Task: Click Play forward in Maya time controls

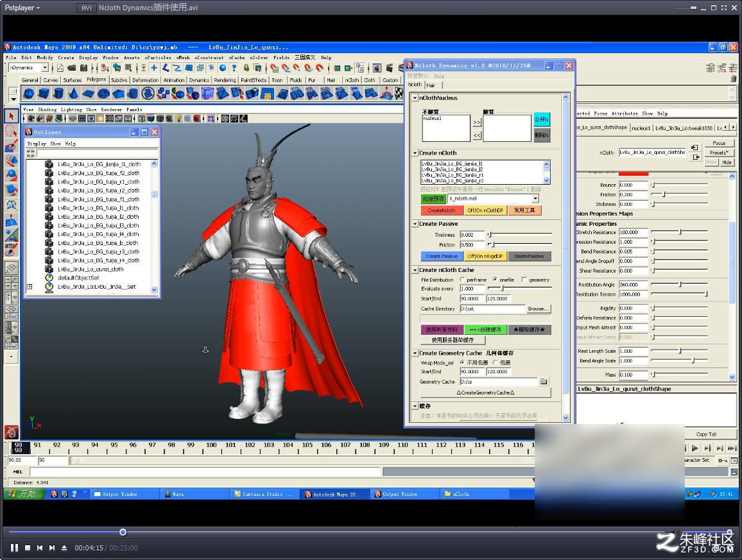Action: pos(695,448)
